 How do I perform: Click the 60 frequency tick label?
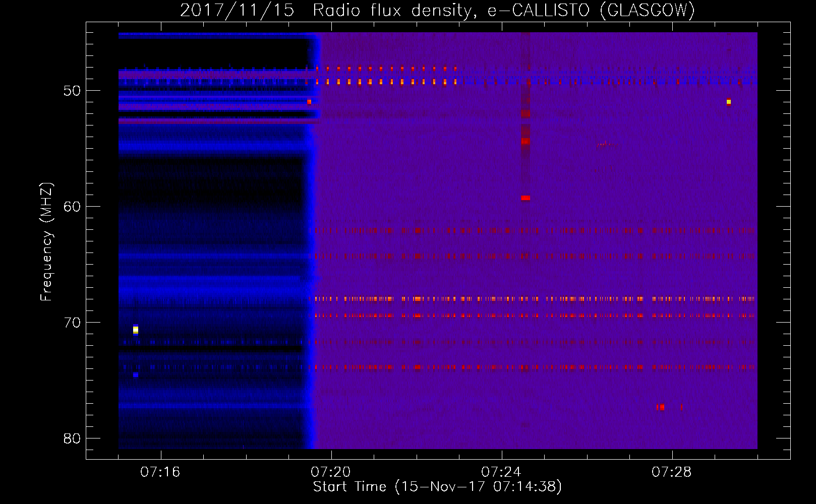[72, 207]
